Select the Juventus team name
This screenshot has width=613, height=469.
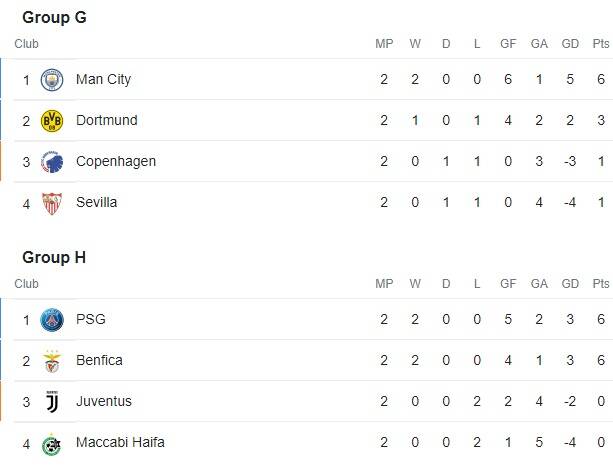point(103,402)
